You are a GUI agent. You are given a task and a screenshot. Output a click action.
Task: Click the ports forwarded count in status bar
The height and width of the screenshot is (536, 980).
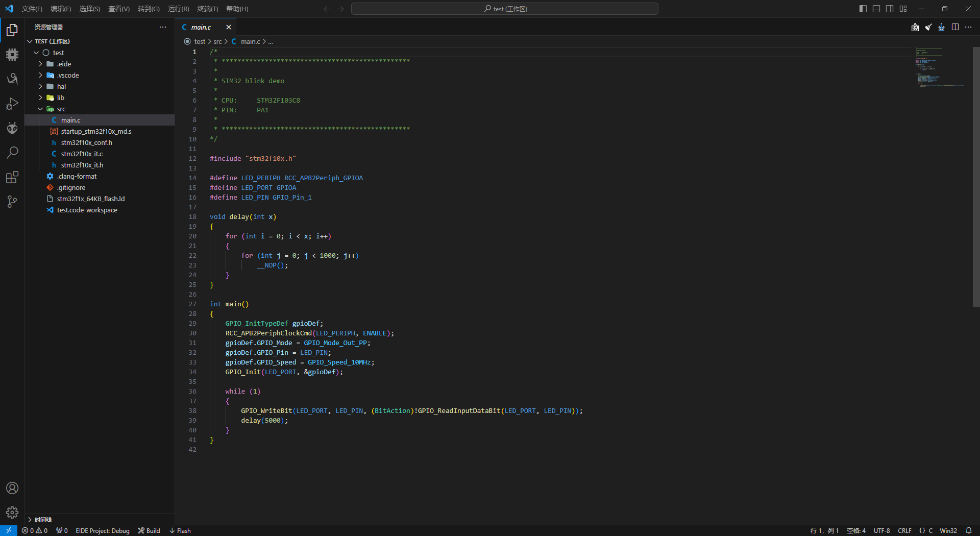click(x=62, y=530)
